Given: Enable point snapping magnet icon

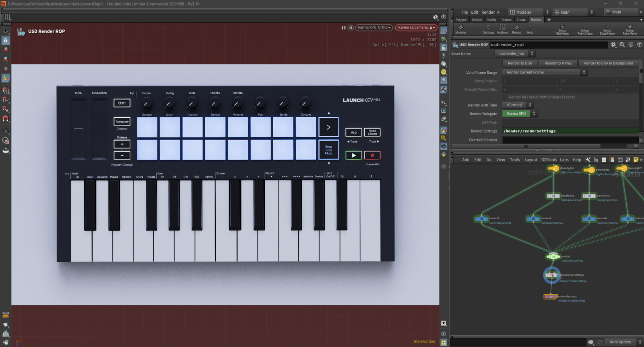Looking at the screenshot, I should 6,109.
